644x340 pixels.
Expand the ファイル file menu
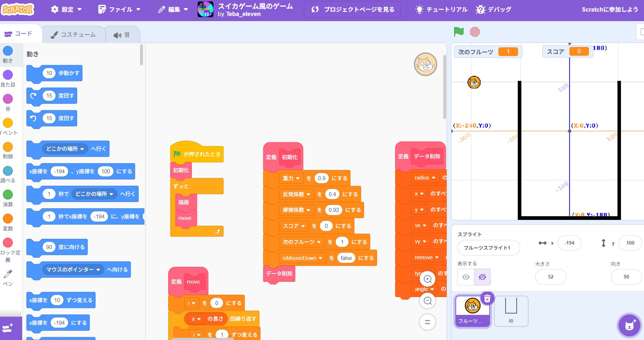click(119, 9)
